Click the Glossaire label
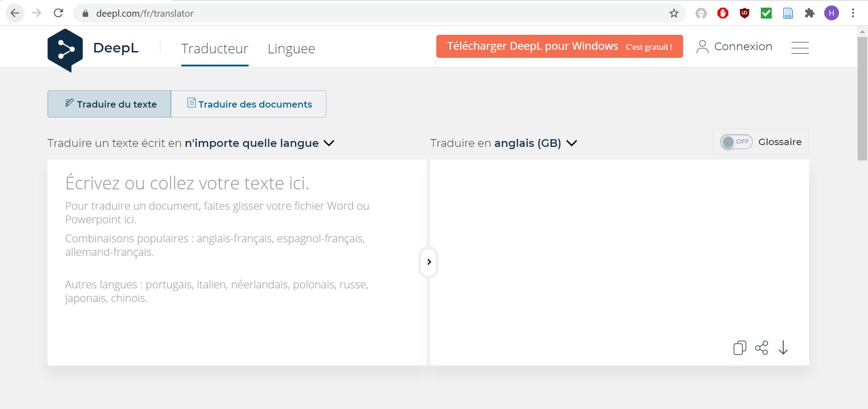 point(780,142)
